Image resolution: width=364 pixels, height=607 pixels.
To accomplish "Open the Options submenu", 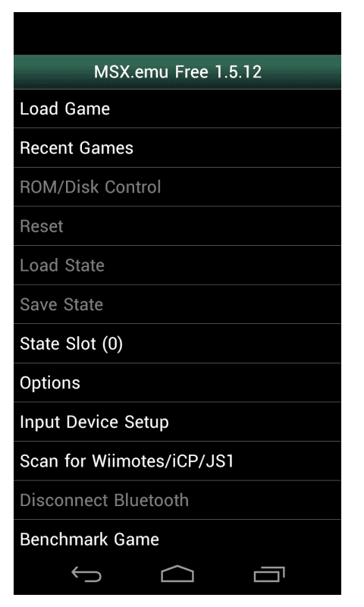I will pyautogui.click(x=177, y=382).
